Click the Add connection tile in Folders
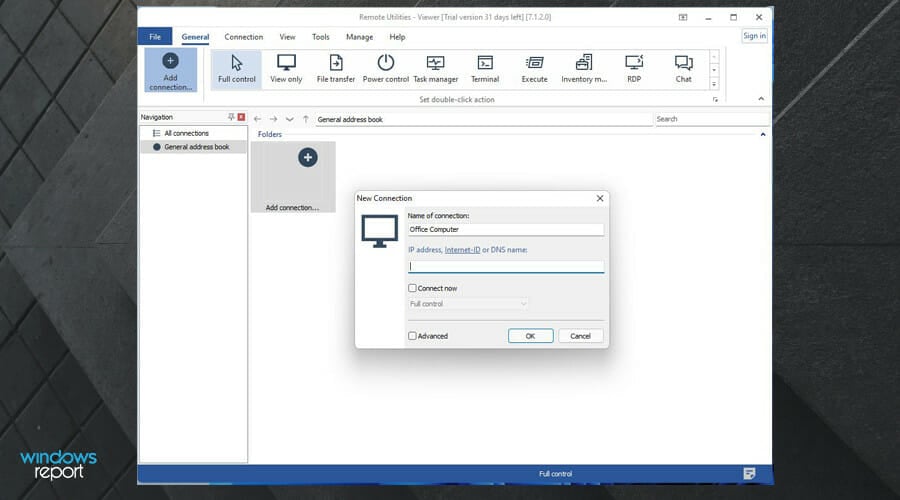Screen dimensions: 900x500 [x=293, y=177]
